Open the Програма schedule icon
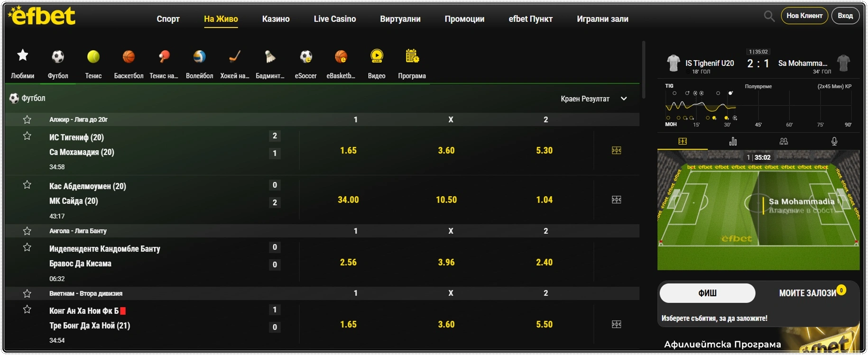This screenshot has height=355, width=868. 412,57
